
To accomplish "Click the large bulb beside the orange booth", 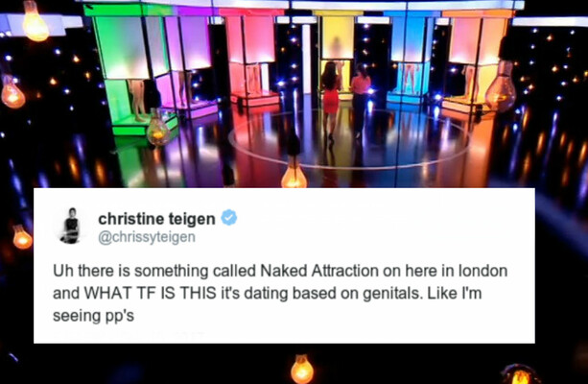I will [501, 88].
